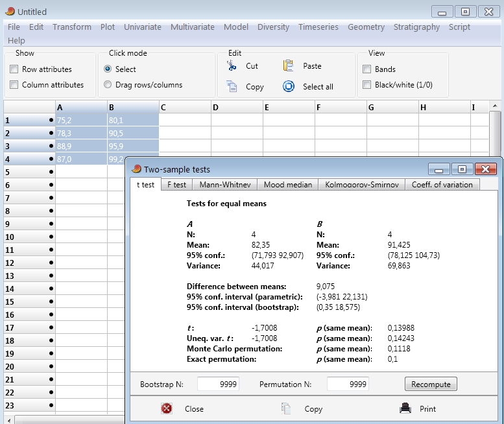The height and width of the screenshot is (424, 504).
Task: Open the Timeseries menu
Action: [318, 27]
